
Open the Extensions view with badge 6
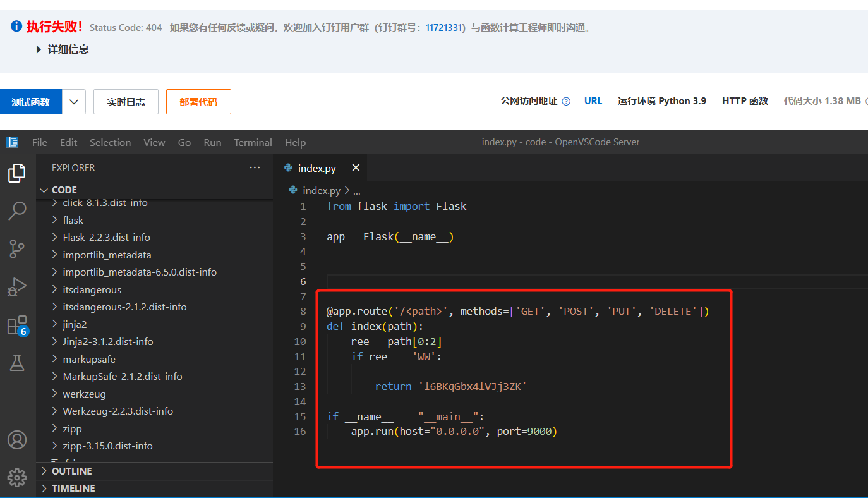[x=17, y=325]
